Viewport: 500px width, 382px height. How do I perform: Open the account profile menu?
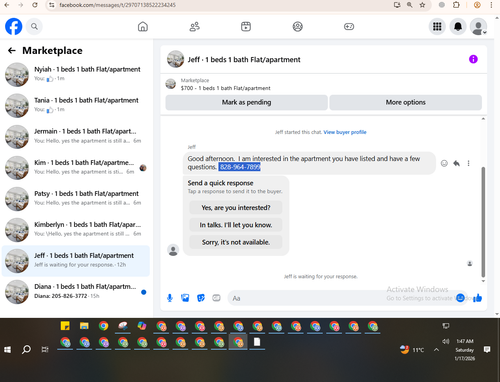[478, 26]
